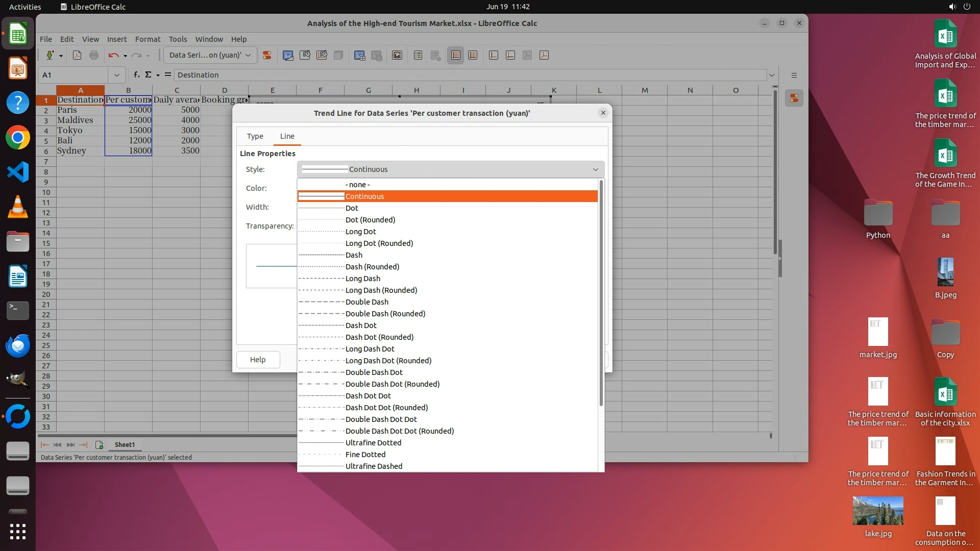Viewport: 980px width, 551px height.
Task: Open the sidebar settings icon
Action: pos(794,75)
